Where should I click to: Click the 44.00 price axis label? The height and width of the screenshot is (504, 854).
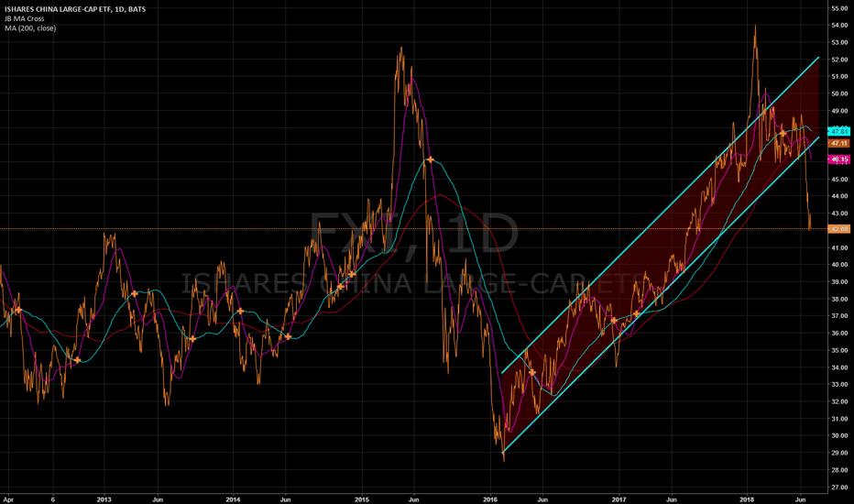click(839, 196)
